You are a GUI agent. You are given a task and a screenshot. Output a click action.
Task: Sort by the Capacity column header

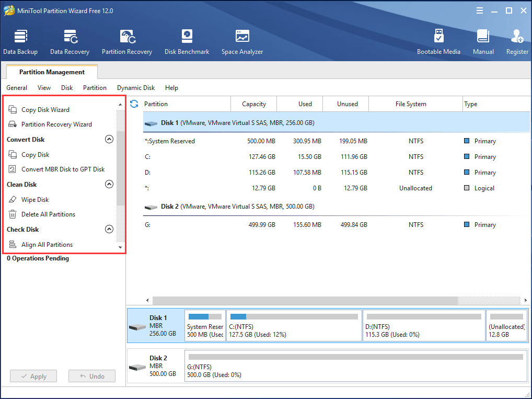coord(254,104)
